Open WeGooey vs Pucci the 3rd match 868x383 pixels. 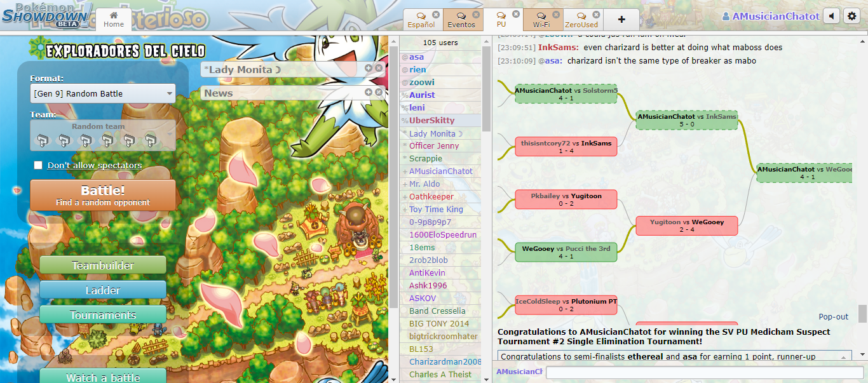[x=566, y=252]
